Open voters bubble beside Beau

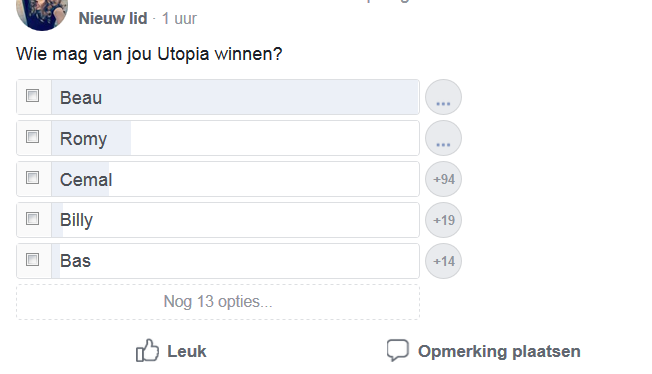point(443,97)
